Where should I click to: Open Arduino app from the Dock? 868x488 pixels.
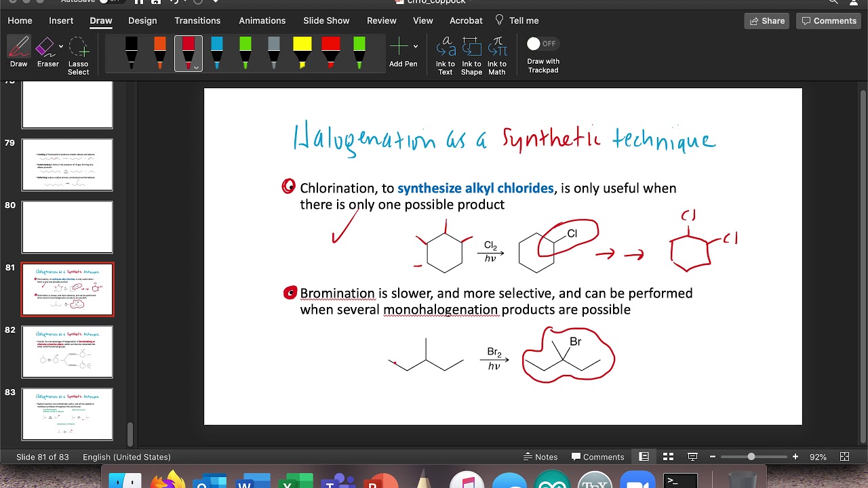(552, 480)
